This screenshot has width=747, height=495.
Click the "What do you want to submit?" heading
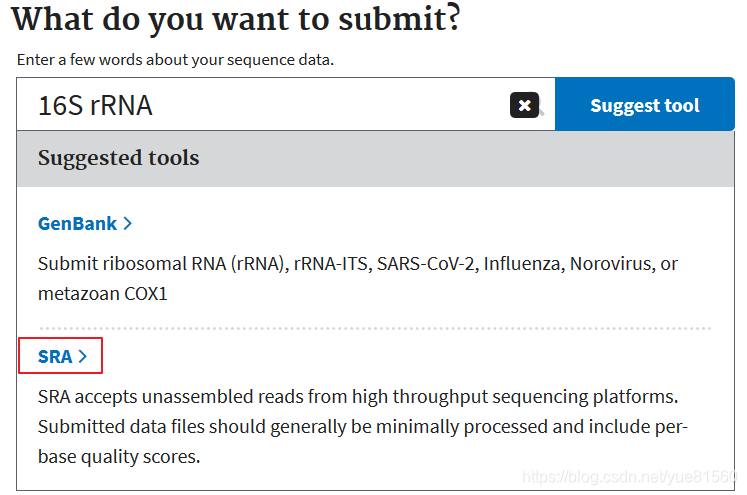click(x=236, y=19)
